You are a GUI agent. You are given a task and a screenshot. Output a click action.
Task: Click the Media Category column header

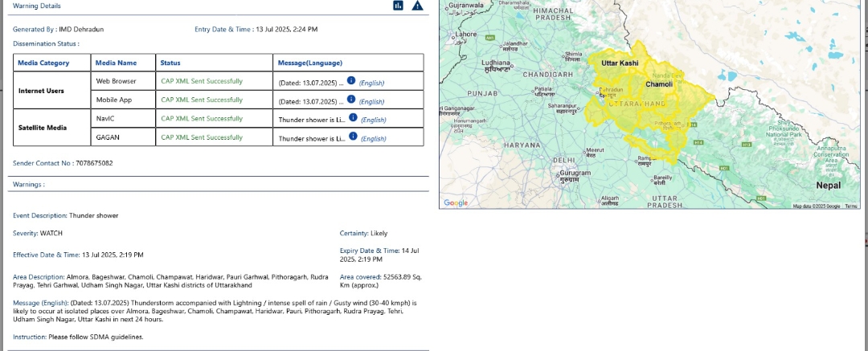click(43, 63)
